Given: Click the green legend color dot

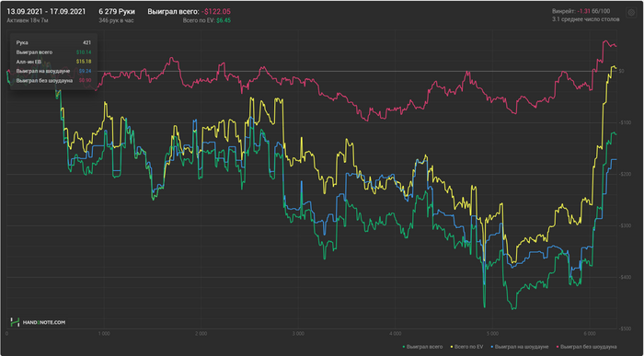Looking at the screenshot, I should click(x=404, y=348).
